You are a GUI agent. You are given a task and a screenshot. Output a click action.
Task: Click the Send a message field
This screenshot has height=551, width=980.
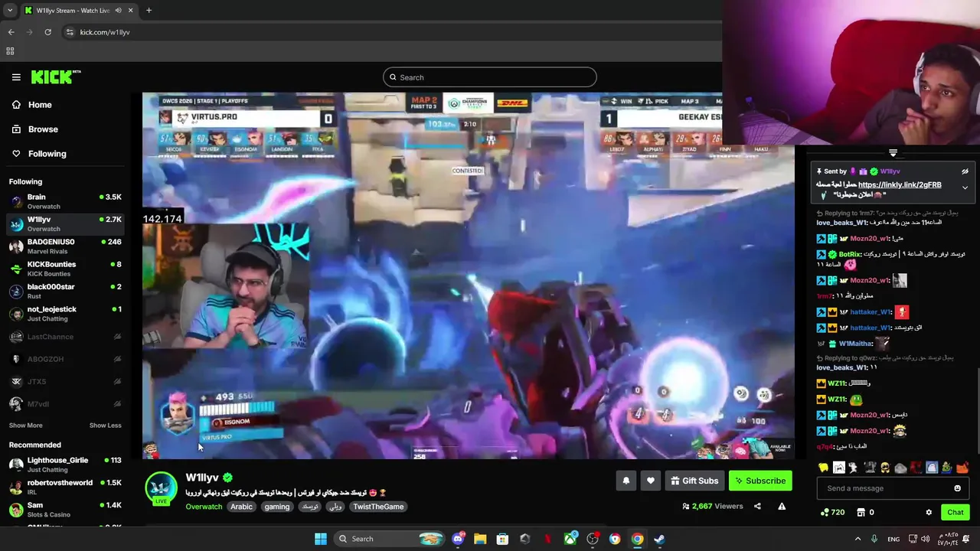pos(885,488)
